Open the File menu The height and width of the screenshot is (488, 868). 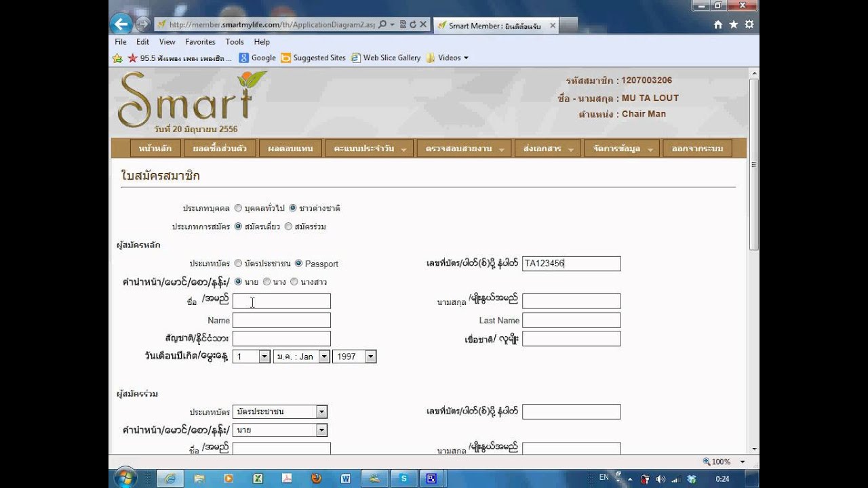click(x=121, y=42)
